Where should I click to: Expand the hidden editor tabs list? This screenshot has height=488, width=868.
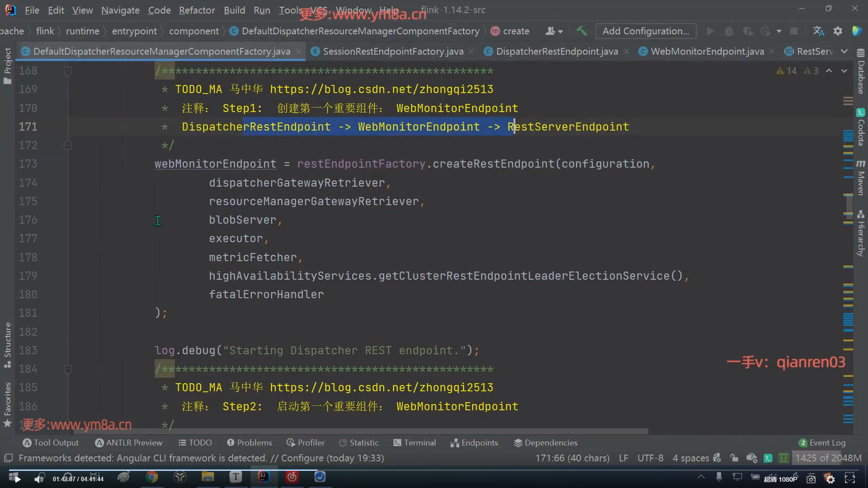[x=844, y=52]
